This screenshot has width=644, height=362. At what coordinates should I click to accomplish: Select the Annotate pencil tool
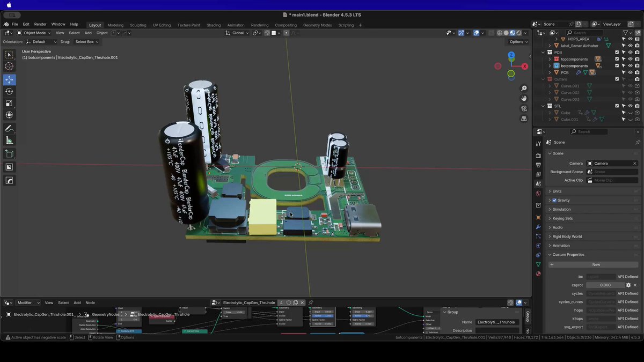pos(9,129)
